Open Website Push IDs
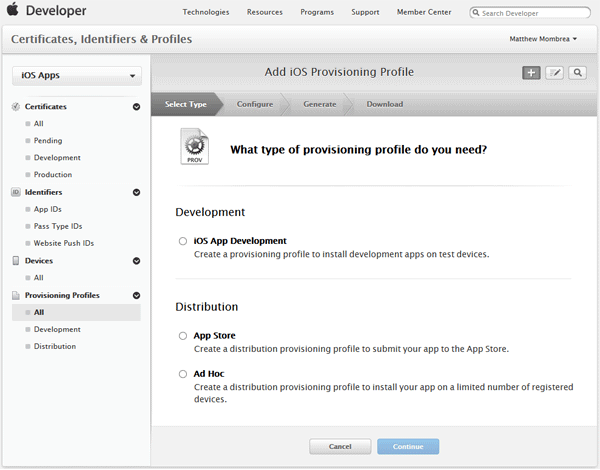 [64, 243]
